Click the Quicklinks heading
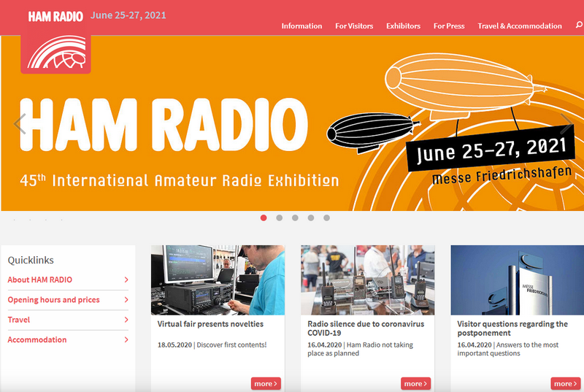This screenshot has height=392, width=584. click(x=31, y=260)
